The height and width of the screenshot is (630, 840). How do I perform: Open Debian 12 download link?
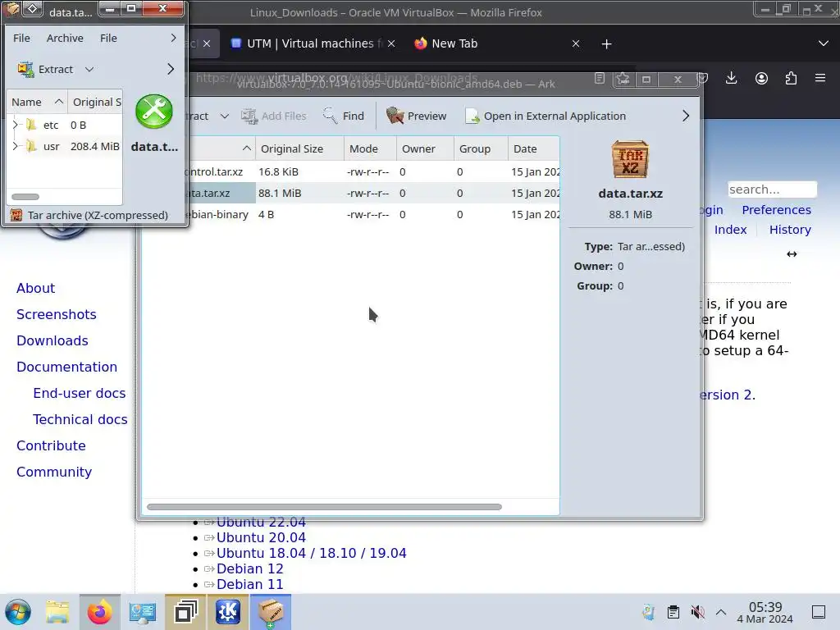click(249, 568)
